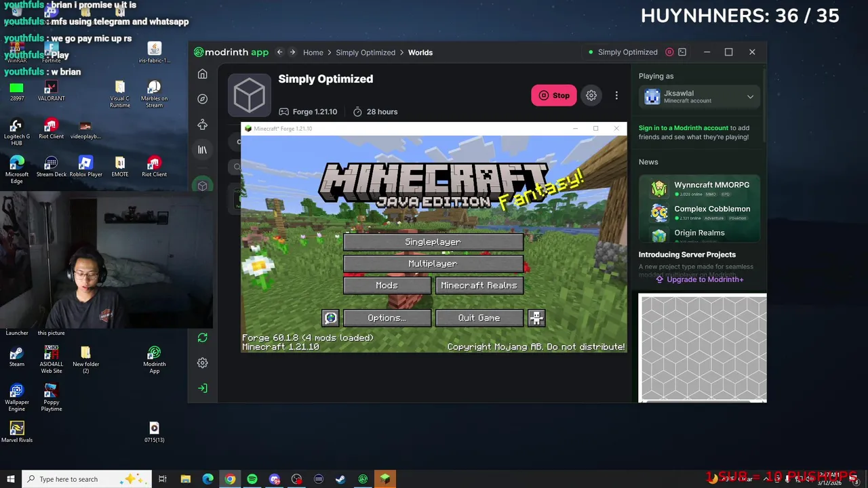Go to Simply Optimized breadcrumb

(366, 52)
